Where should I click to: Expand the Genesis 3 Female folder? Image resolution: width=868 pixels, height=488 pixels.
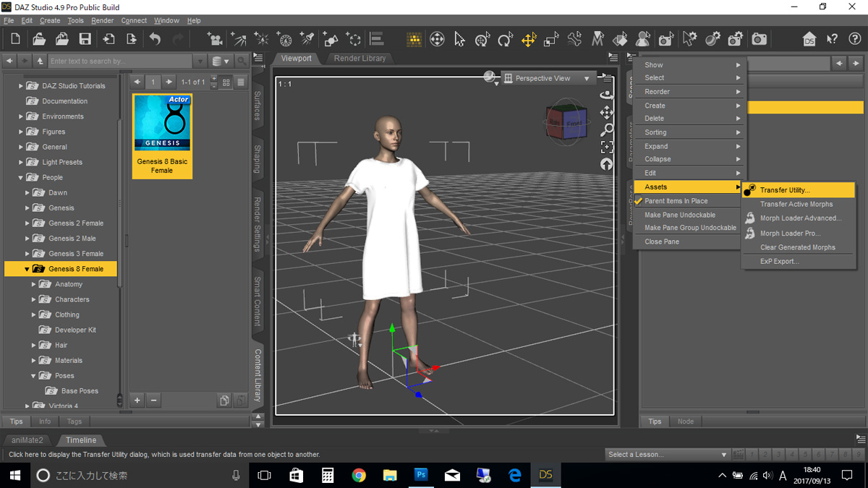point(27,254)
